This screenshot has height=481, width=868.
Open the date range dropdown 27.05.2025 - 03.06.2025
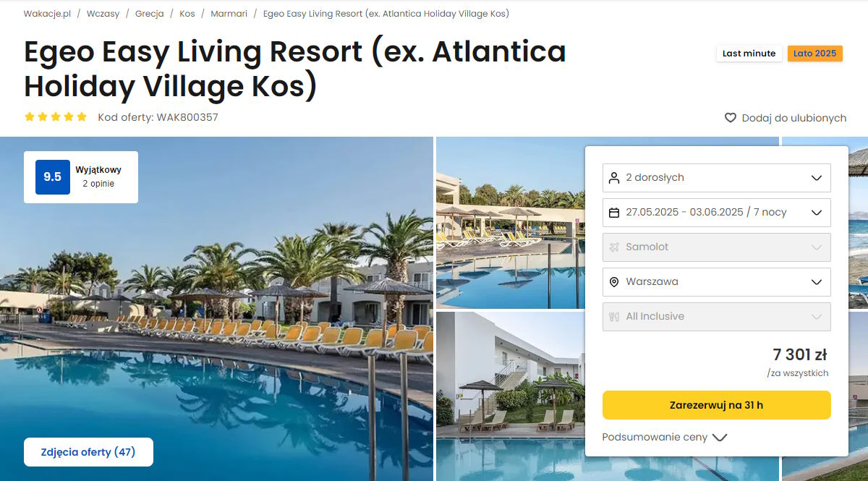point(716,213)
